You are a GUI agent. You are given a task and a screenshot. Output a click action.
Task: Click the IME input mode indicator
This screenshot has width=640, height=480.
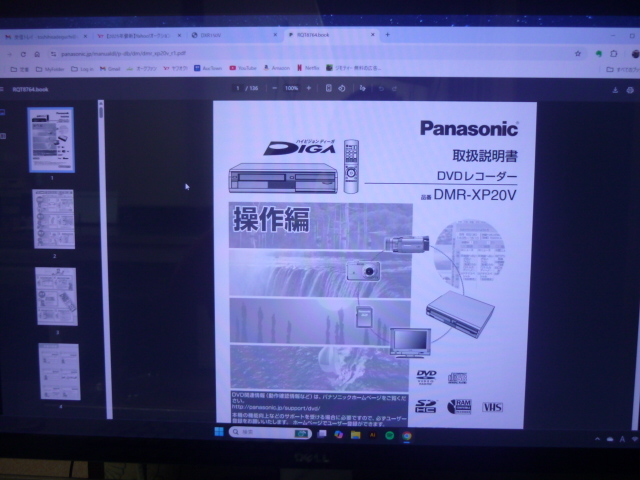[622, 439]
